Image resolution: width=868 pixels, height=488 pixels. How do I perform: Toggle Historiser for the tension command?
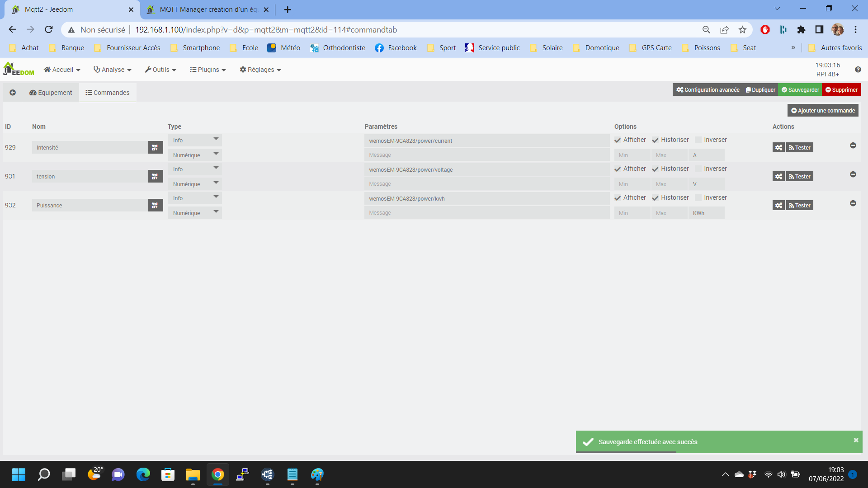655,169
